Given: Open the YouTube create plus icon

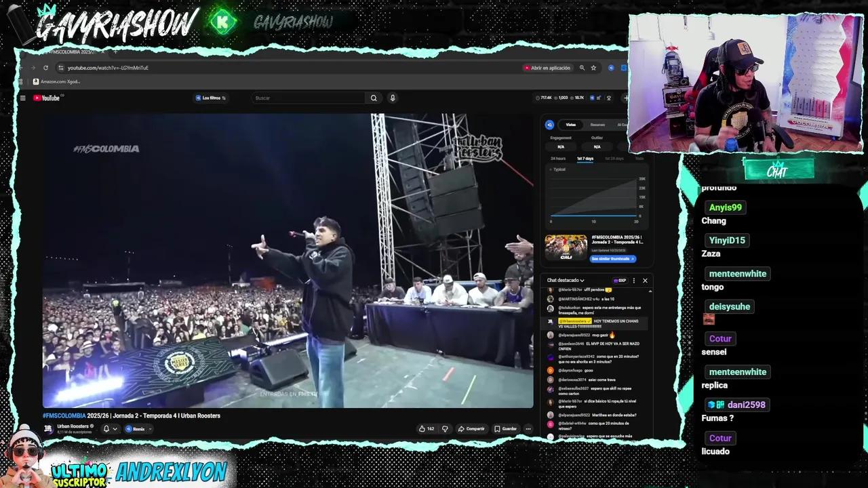Looking at the screenshot, I should [x=625, y=98].
